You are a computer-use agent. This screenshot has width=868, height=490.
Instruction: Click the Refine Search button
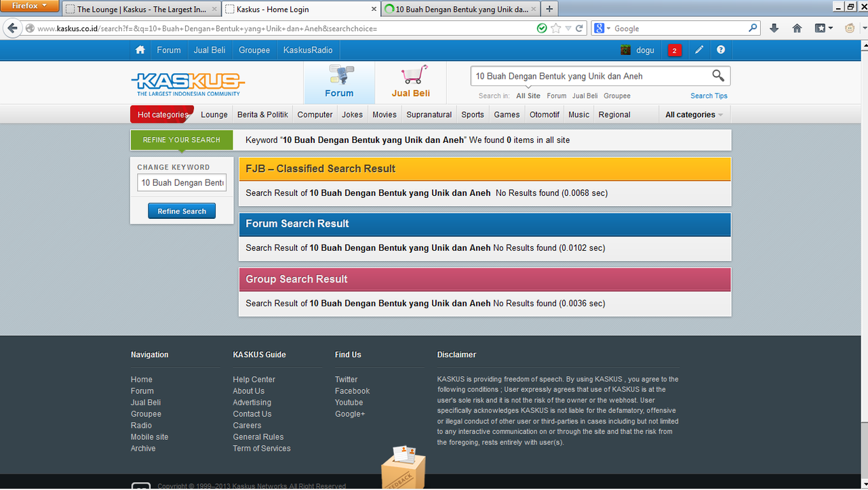[x=182, y=211]
